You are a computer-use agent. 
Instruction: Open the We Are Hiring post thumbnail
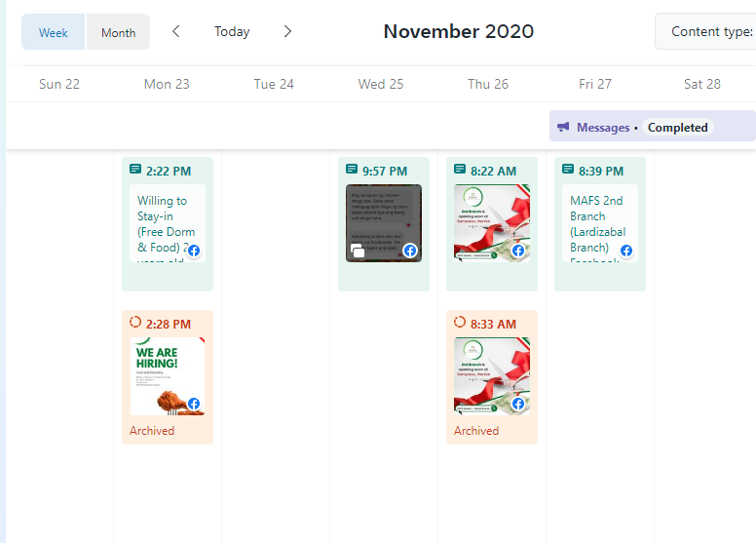tap(168, 376)
